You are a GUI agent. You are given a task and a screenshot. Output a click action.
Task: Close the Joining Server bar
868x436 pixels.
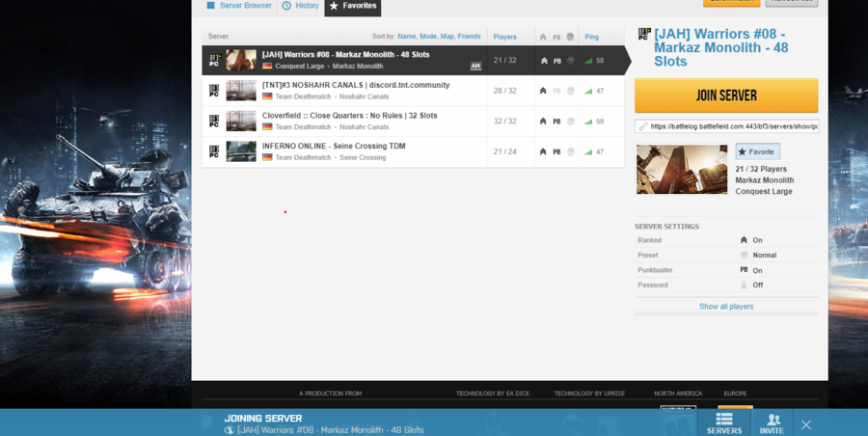(x=806, y=425)
